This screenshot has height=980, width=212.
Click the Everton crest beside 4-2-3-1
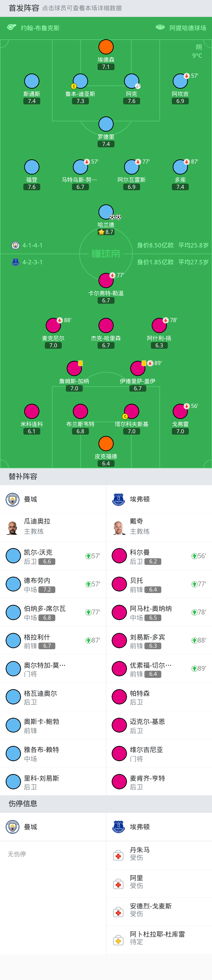16,262
